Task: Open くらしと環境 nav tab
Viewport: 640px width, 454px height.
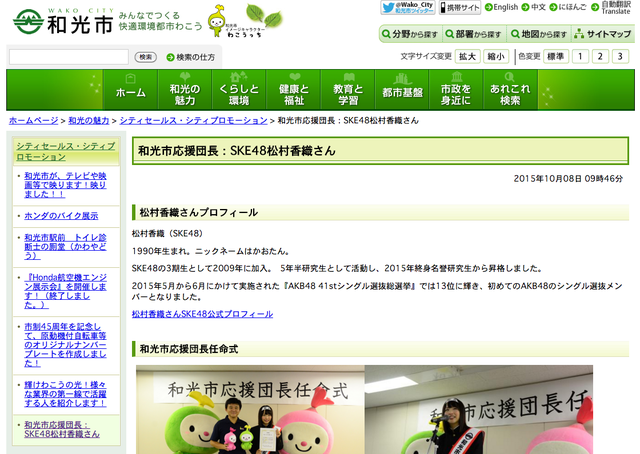Action: click(x=239, y=90)
